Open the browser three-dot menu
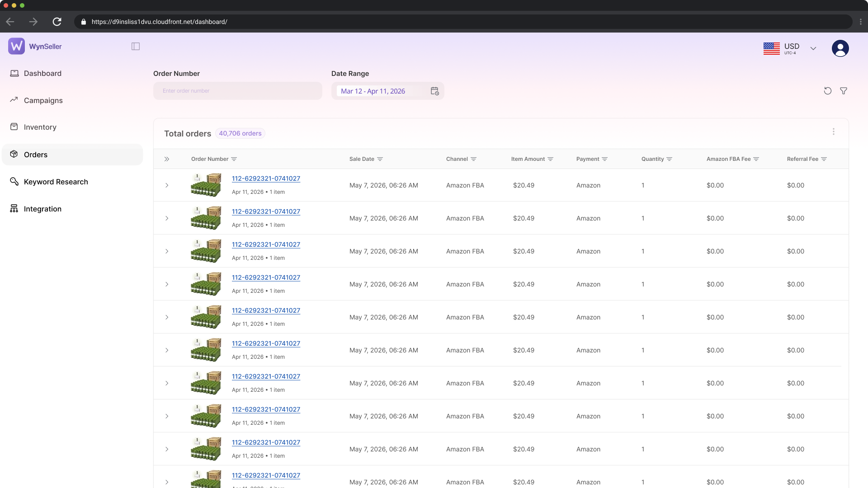The image size is (868, 488). click(x=860, y=22)
